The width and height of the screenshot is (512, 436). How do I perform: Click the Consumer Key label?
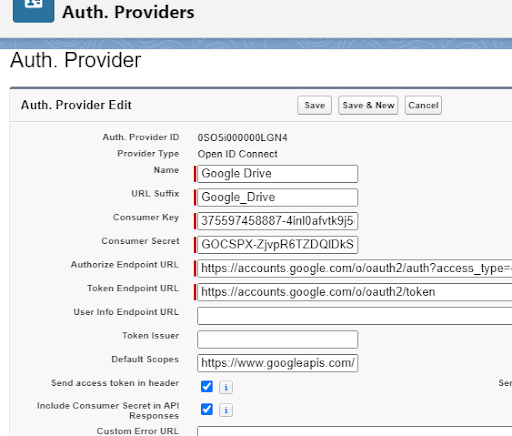pos(146,217)
